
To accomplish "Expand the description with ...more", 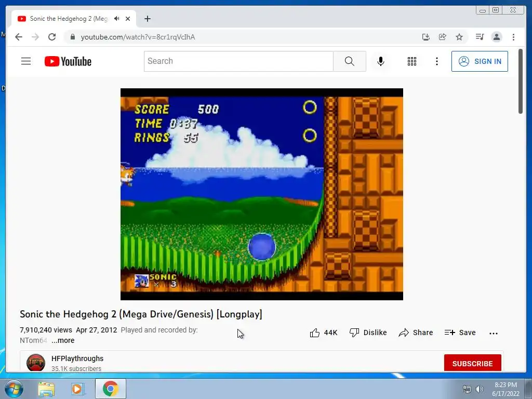I will [x=63, y=340].
